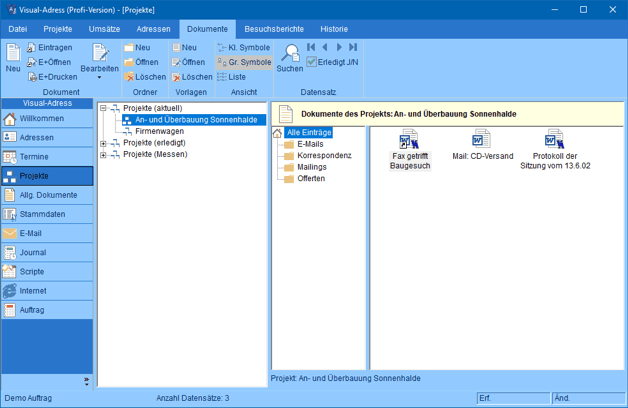This screenshot has height=408, width=628.
Task: Expand the Projekte (erledigt) tree node
Action: [103, 143]
